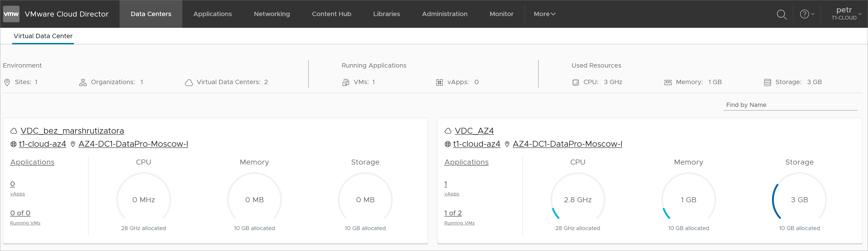Click the 0 vApps count link

tap(12, 184)
